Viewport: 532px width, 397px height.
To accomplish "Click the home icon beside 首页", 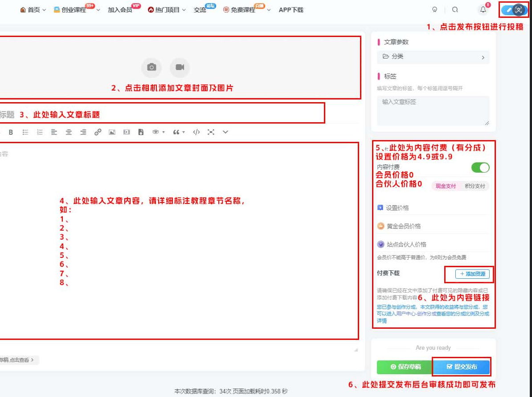I will (23, 10).
